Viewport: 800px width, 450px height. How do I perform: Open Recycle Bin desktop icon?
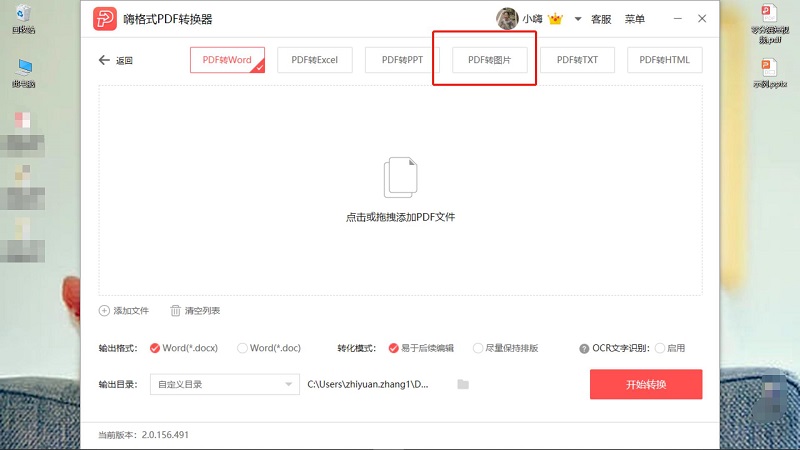(x=23, y=19)
